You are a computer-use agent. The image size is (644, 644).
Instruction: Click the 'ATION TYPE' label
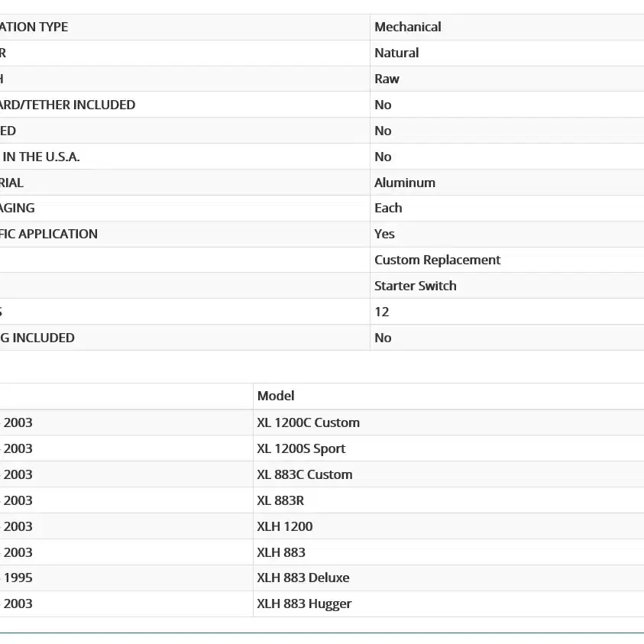[x=34, y=27]
